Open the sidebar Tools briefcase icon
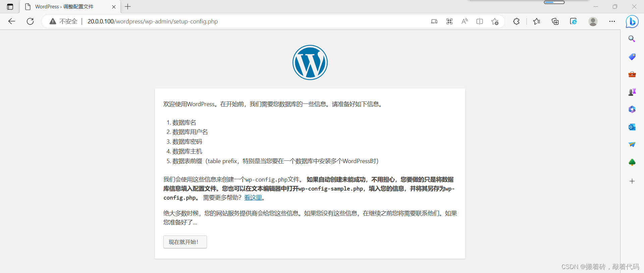 [632, 74]
